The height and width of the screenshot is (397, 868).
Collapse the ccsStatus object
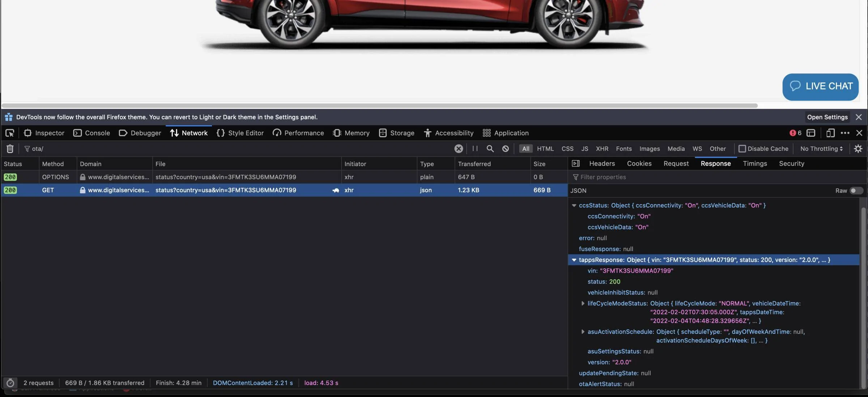(x=574, y=206)
